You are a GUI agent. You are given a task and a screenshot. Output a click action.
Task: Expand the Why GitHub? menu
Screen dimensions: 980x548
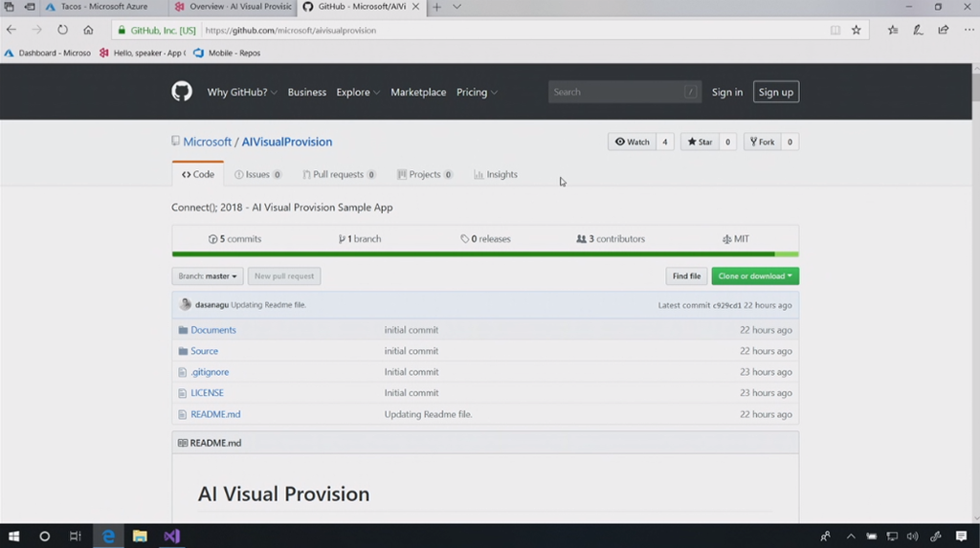click(242, 92)
